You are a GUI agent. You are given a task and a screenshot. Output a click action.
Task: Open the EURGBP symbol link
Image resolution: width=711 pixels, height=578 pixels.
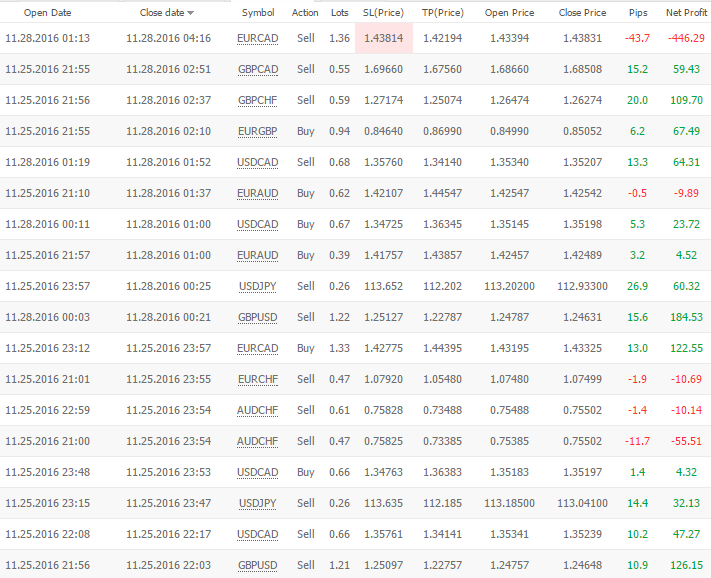(x=258, y=131)
